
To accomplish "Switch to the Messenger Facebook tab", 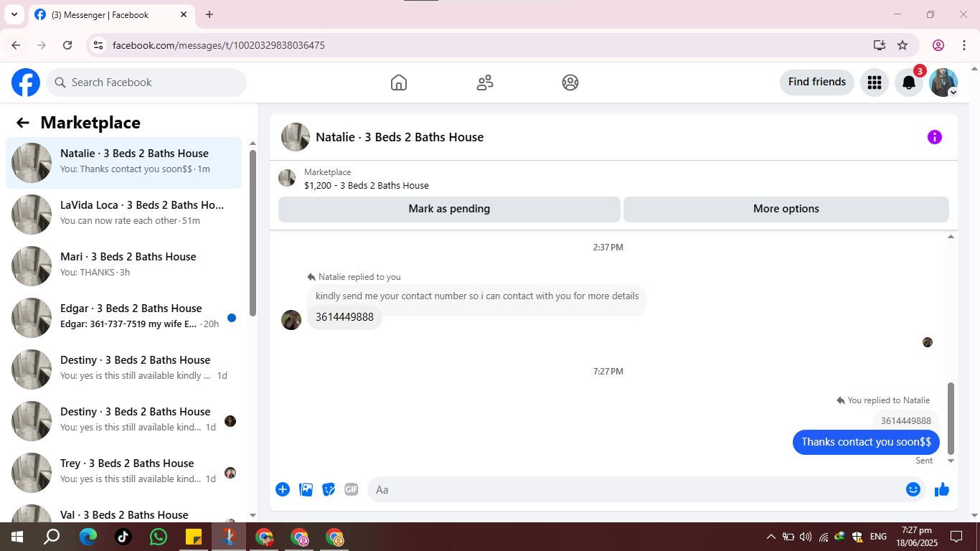I will pos(110,14).
